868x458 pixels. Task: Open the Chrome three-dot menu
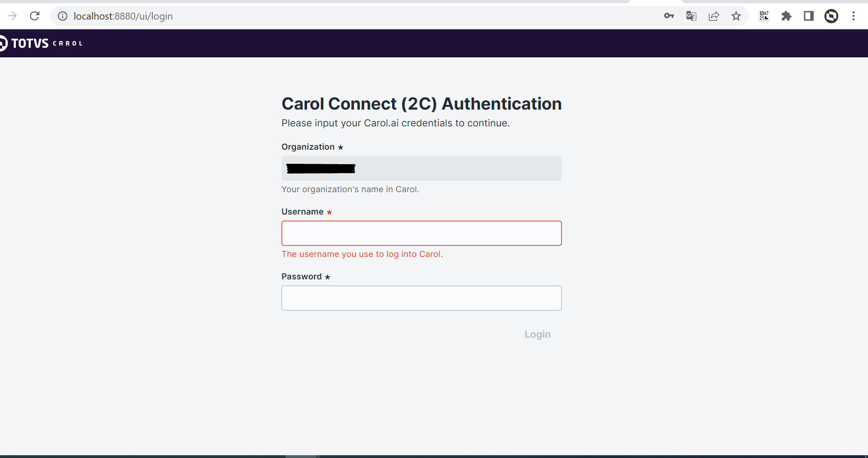[x=854, y=16]
